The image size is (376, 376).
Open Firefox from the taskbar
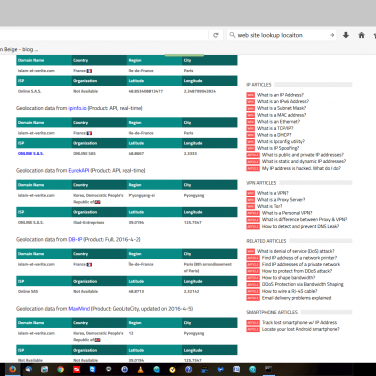pos(13,369)
